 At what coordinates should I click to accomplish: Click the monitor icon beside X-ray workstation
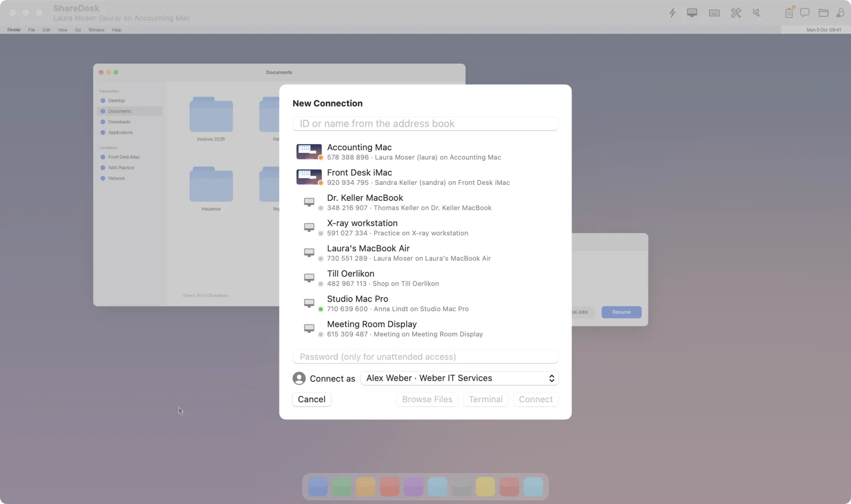point(309,227)
